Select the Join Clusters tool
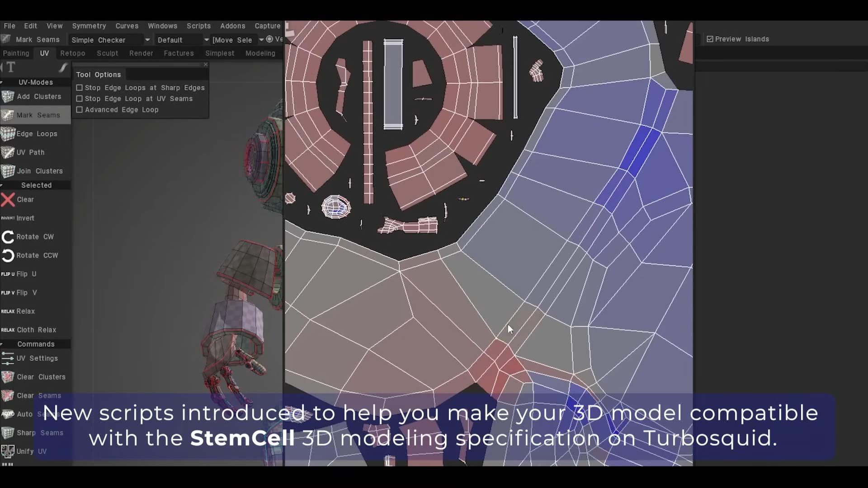 point(40,171)
